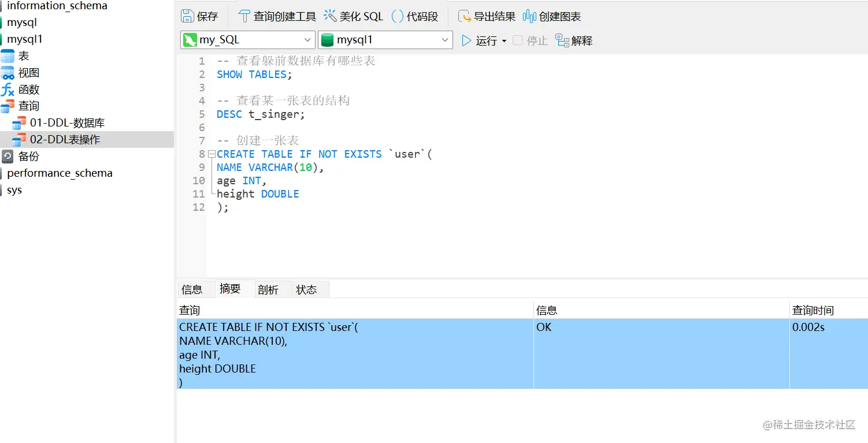Image resolution: width=868 pixels, height=443 pixels.
Task: Select the 02-DDL表操作 saved query
Action: pyautogui.click(x=65, y=139)
